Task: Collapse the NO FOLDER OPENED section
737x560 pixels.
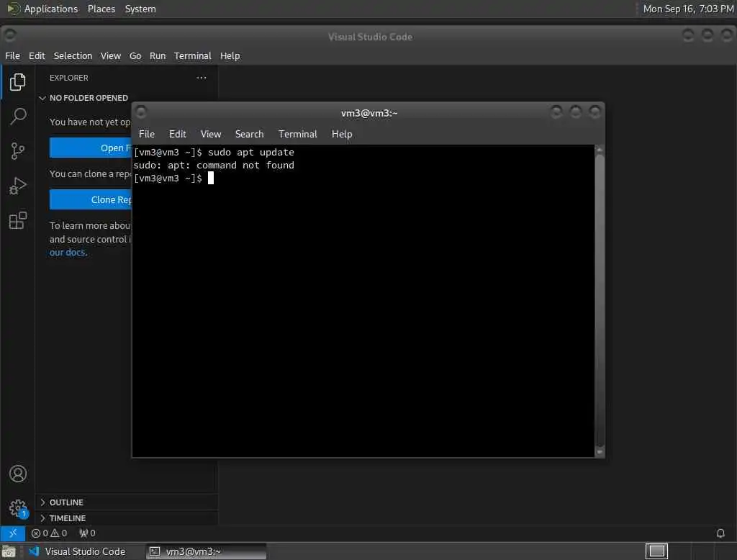Action: [x=84, y=98]
